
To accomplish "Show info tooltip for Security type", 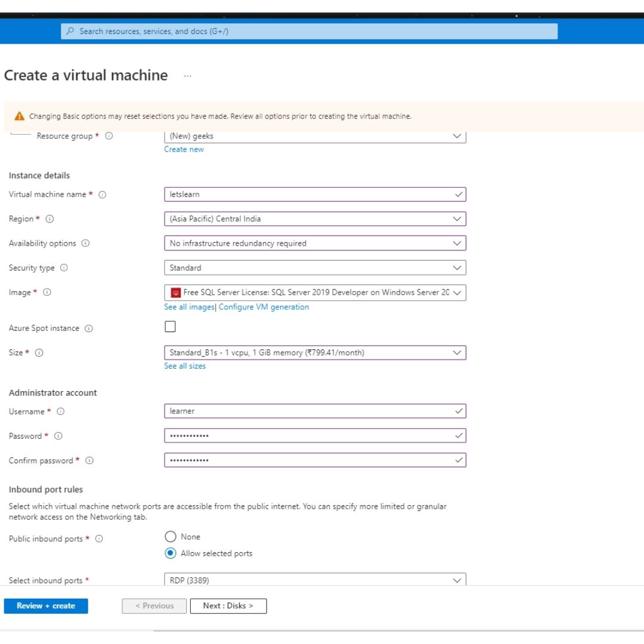I will (x=64, y=268).
